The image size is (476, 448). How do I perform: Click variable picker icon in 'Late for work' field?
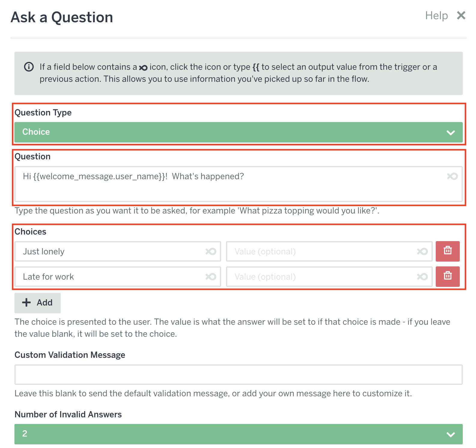tap(211, 277)
